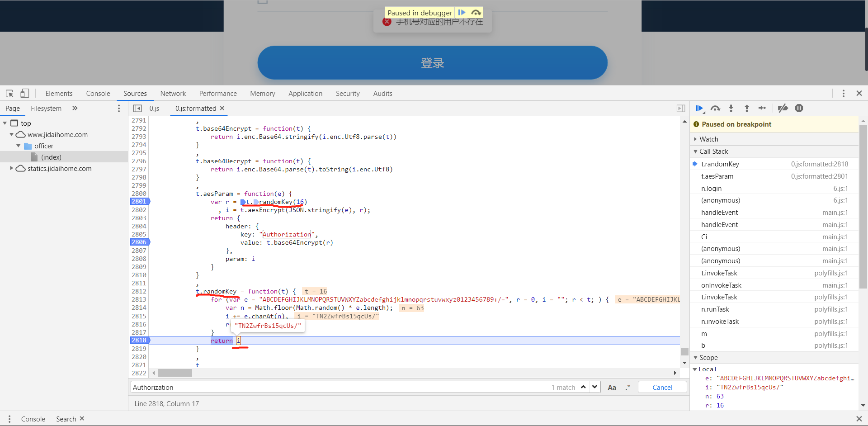Close the drawer Search tab
The width and height of the screenshot is (868, 426).
82,418
